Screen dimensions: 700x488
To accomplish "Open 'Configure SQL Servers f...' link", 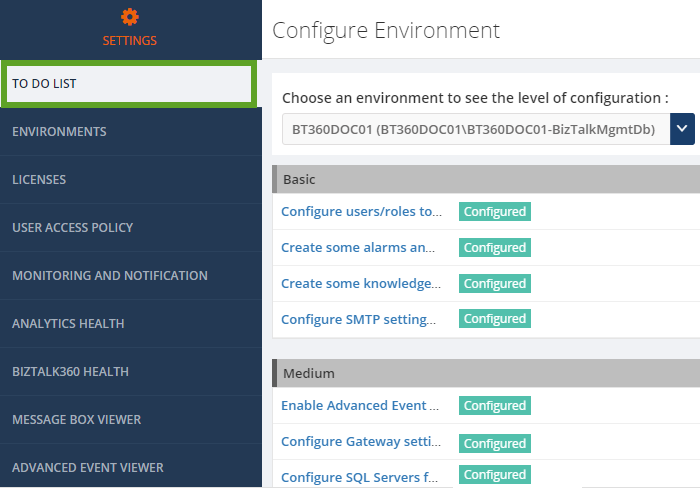I will tap(359, 477).
